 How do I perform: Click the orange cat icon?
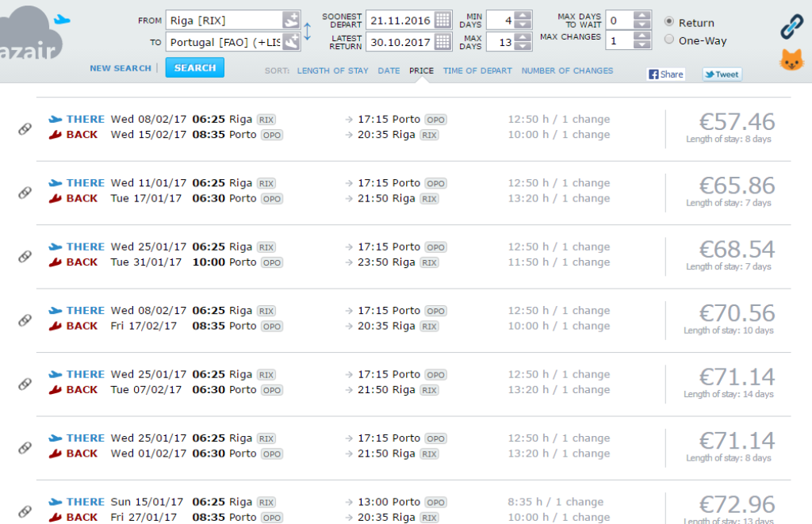click(791, 60)
